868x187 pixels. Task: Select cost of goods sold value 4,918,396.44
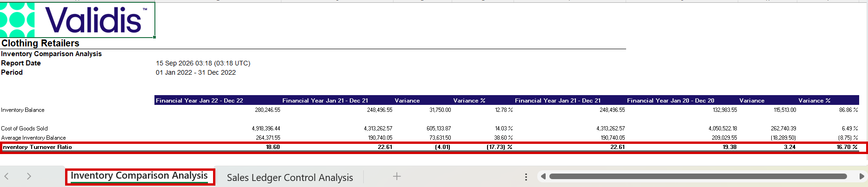point(266,129)
